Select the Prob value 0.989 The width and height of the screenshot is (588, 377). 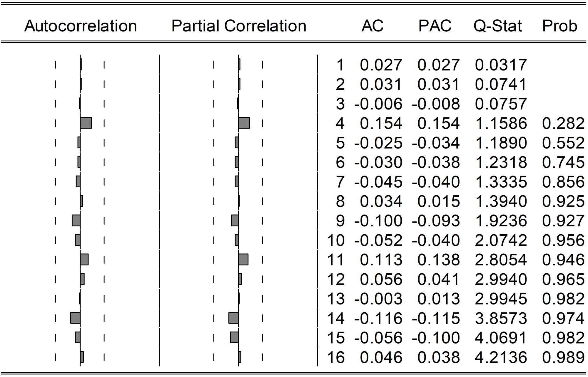(x=563, y=357)
